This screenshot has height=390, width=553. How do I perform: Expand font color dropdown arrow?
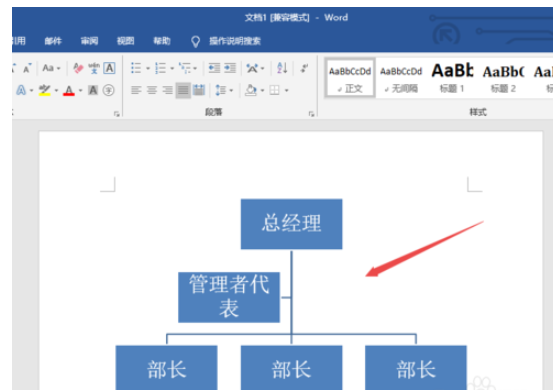pos(80,91)
